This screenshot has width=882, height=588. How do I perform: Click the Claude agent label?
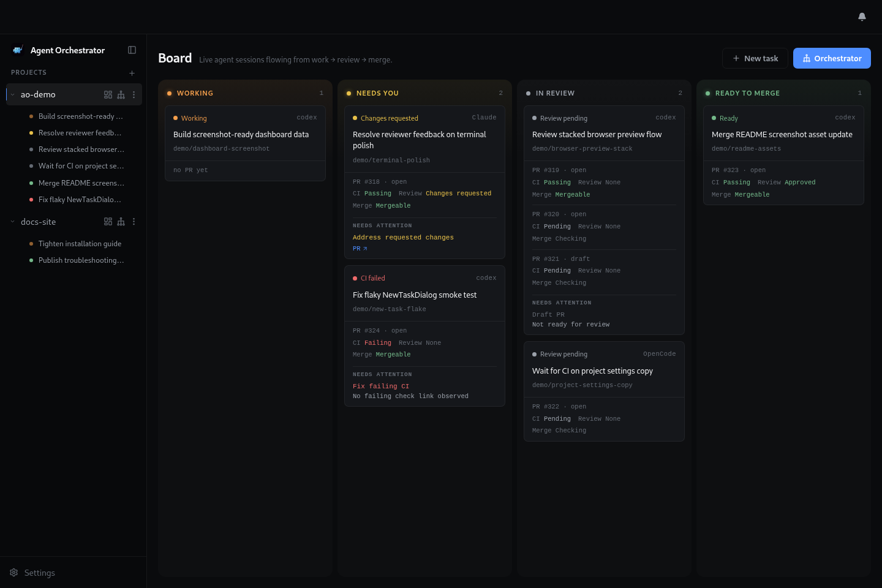[484, 118]
